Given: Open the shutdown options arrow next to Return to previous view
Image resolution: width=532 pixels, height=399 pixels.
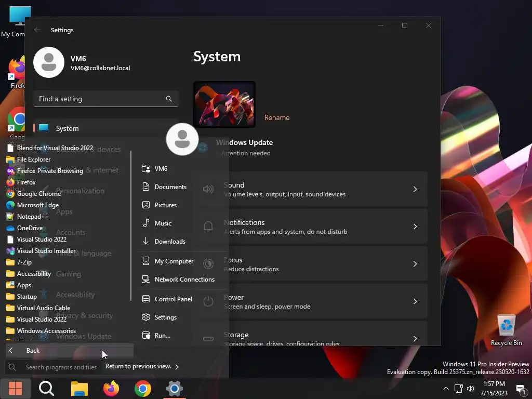Looking at the screenshot, I should point(177,367).
